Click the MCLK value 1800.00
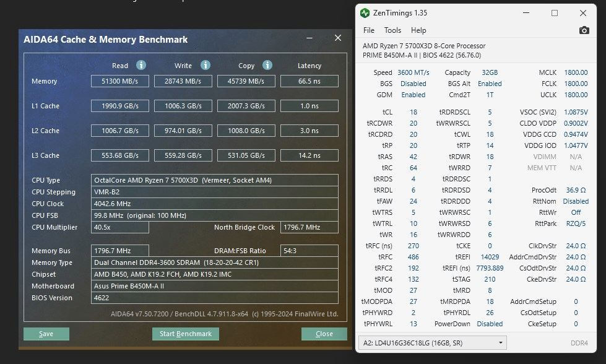606x364 pixels. pos(576,72)
